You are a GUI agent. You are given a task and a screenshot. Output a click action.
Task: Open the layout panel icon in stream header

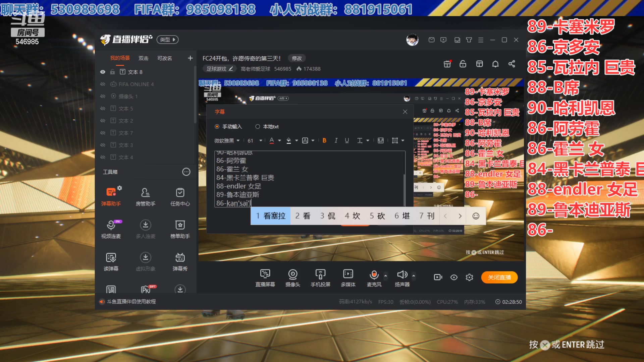480,64
